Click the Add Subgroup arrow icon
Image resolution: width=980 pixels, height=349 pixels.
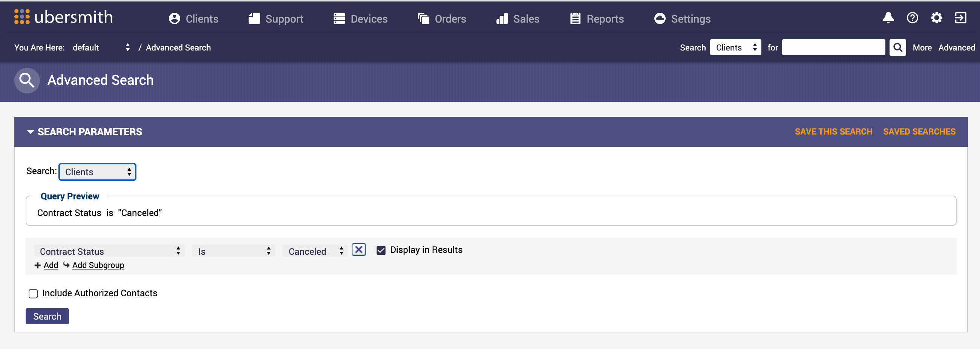[x=66, y=265]
